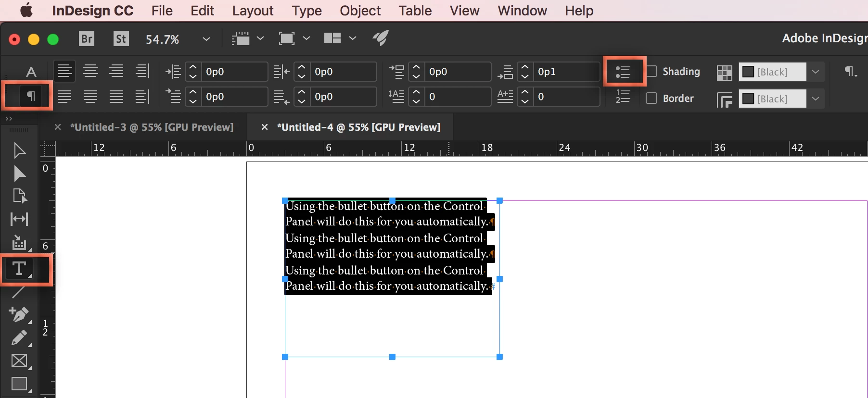The height and width of the screenshot is (398, 868).
Task: Expand the collapsed Tools panel arrows
Action: pos(9,119)
